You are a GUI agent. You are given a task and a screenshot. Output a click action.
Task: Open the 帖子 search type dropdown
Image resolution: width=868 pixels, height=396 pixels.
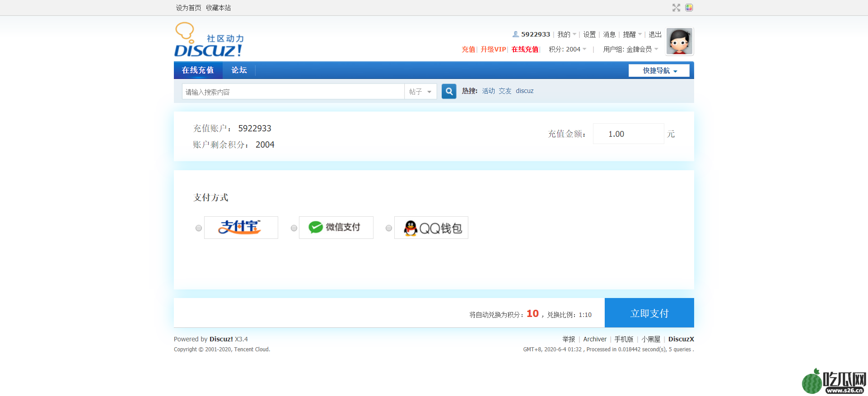tap(420, 92)
